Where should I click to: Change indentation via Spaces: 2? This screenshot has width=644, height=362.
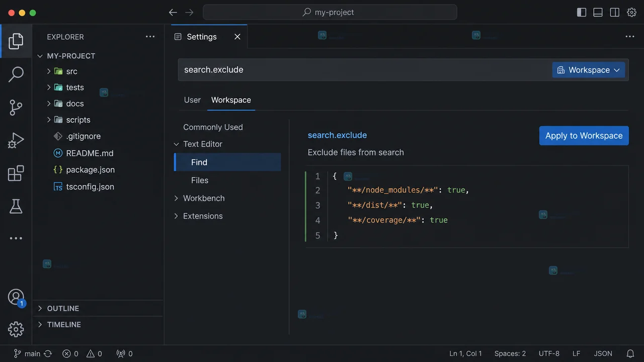click(510, 353)
